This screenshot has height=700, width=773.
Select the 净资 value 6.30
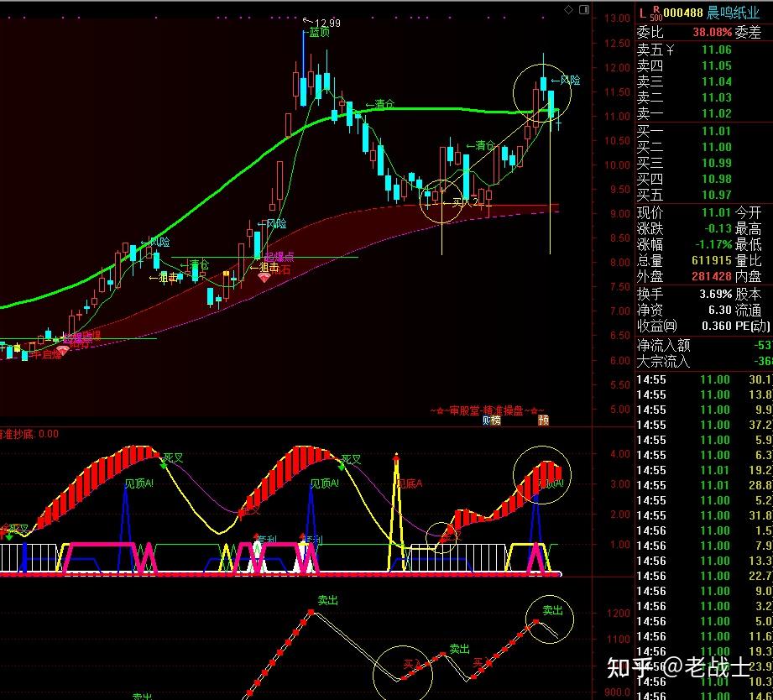(720, 310)
